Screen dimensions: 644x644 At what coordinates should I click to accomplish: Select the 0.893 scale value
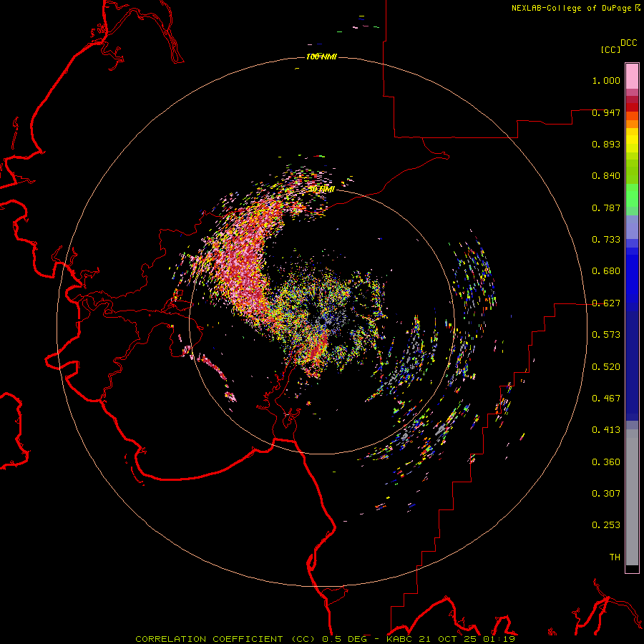[x=606, y=144]
